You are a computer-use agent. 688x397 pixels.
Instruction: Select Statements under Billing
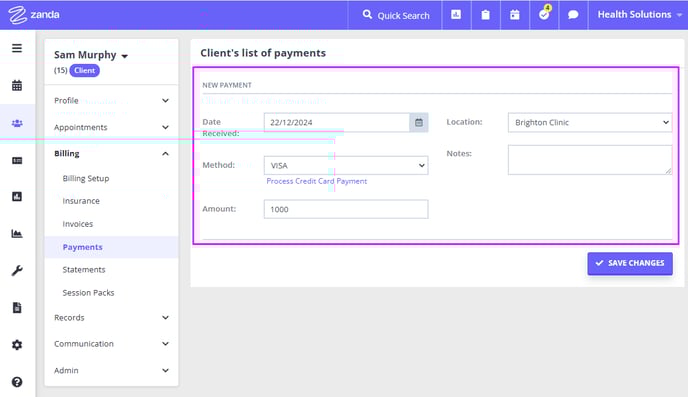click(84, 269)
